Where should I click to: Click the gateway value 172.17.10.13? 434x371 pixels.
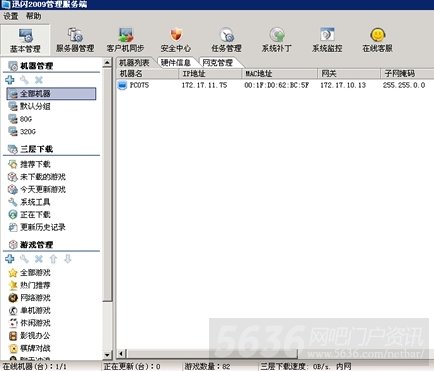(343, 85)
